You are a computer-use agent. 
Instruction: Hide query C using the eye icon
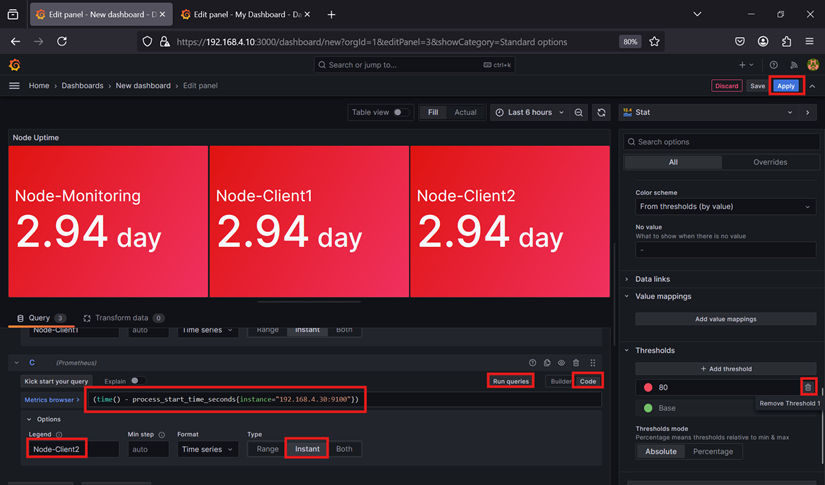coord(561,363)
